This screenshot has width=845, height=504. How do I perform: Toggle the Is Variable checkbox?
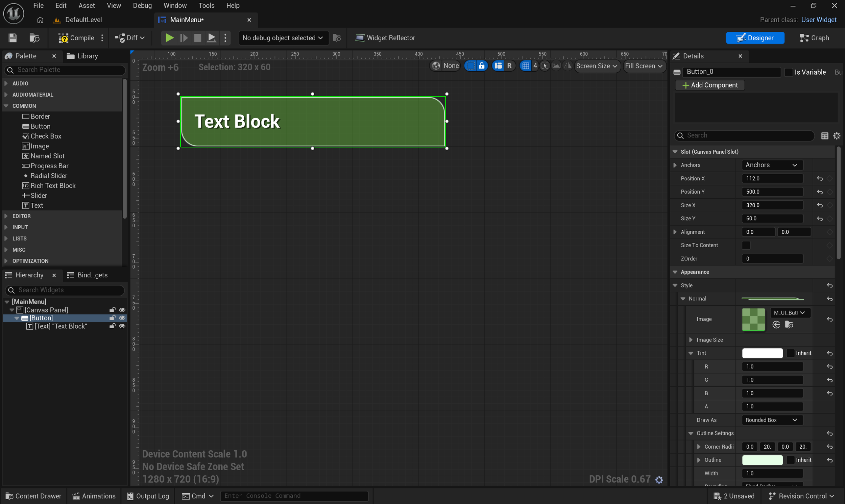click(x=788, y=72)
